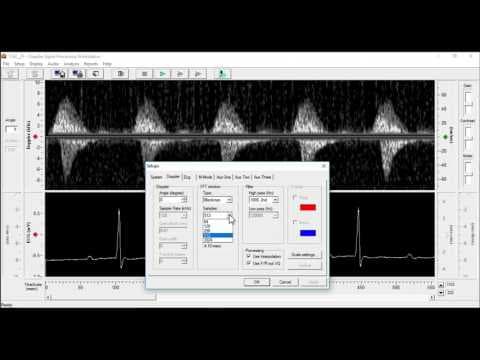This screenshot has width=480, height=360.
Task: Open the High pass filter dropdown
Action: pyautogui.click(x=264, y=200)
